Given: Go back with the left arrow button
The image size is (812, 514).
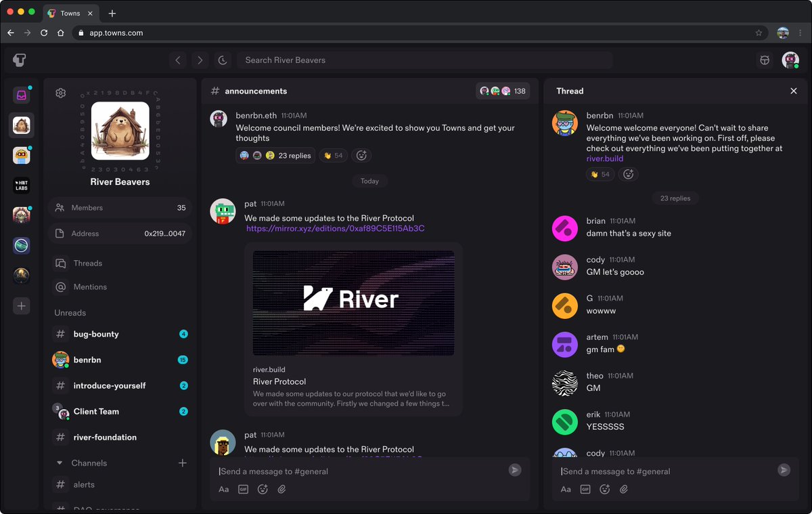Looking at the screenshot, I should [x=178, y=60].
